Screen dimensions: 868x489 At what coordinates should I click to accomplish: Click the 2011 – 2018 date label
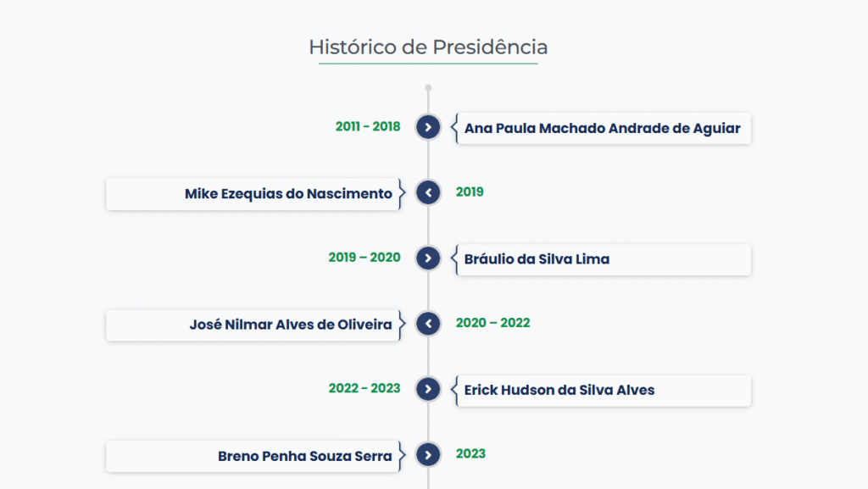(x=368, y=126)
